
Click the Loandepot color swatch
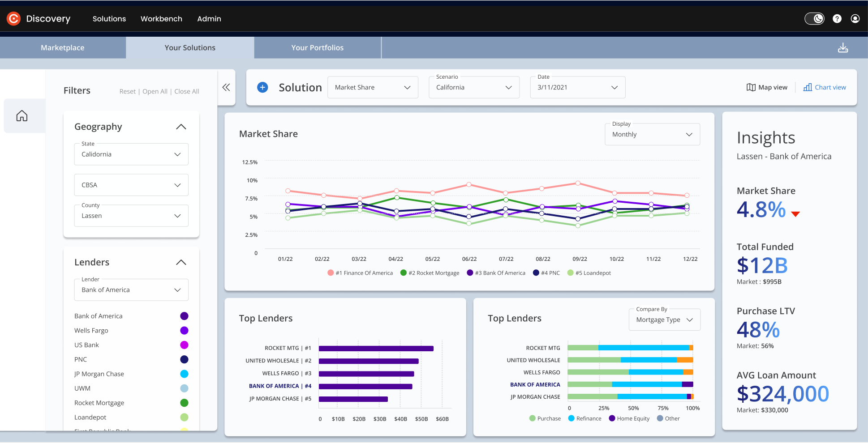click(x=184, y=417)
